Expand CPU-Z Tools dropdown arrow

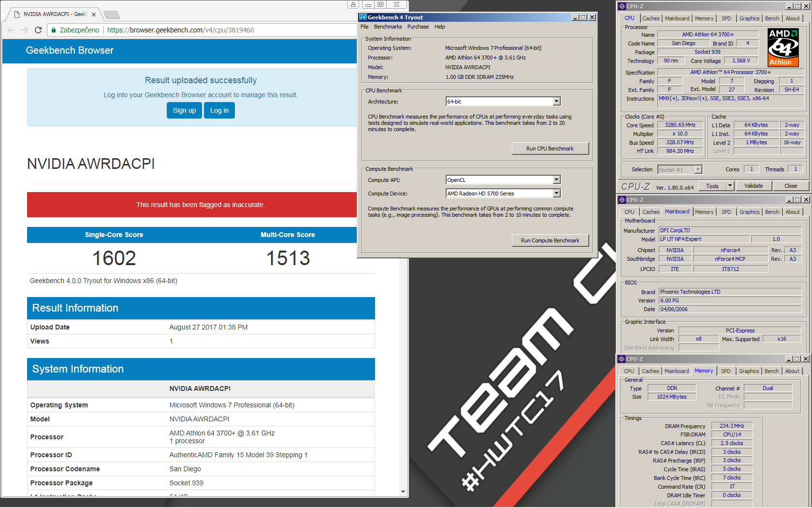(x=730, y=186)
